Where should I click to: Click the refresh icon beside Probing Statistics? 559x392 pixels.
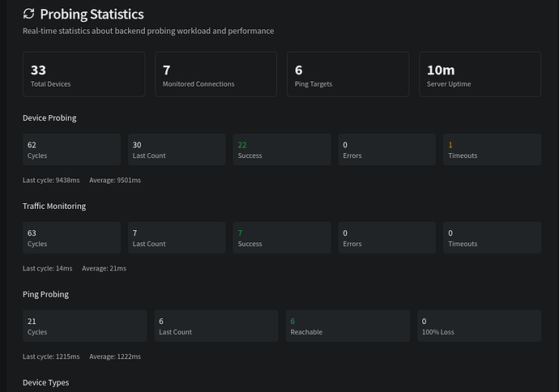click(29, 14)
